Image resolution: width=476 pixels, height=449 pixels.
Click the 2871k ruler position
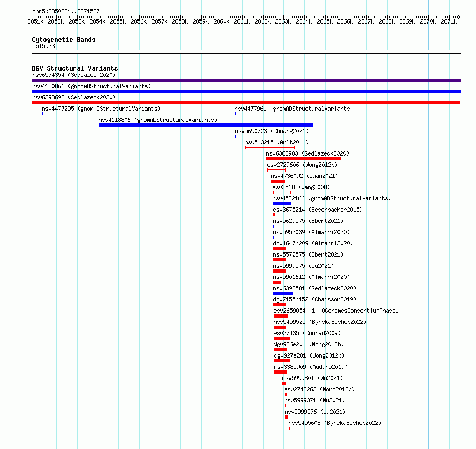pos(449,21)
